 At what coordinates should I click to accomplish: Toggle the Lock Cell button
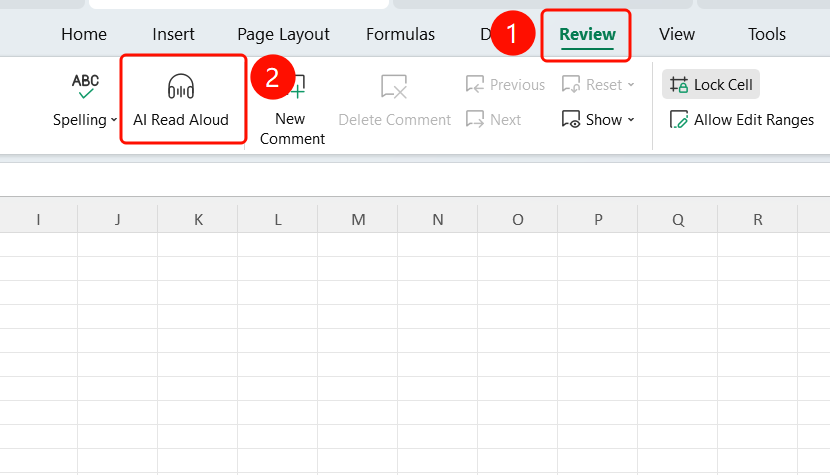[711, 85]
